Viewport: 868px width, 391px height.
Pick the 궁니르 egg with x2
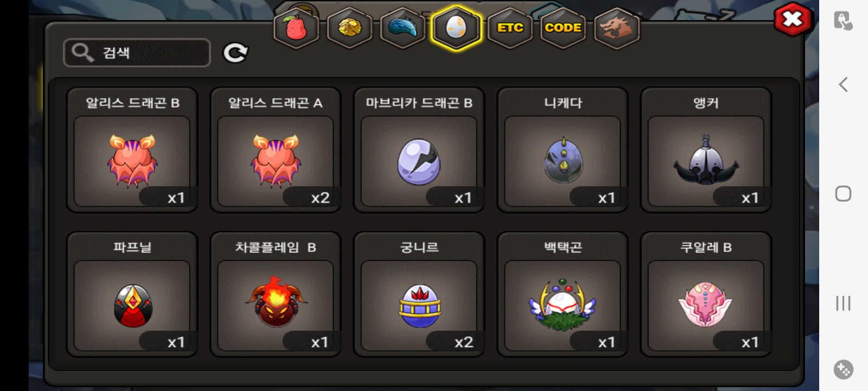419,294
